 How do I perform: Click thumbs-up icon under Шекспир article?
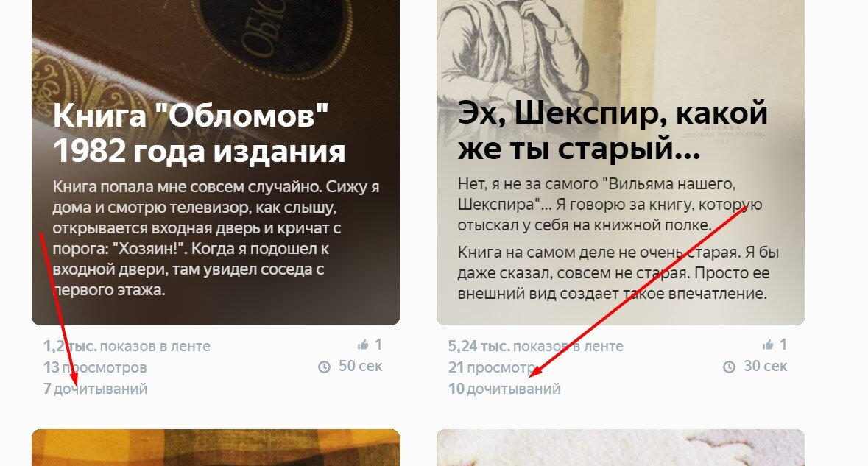768,345
